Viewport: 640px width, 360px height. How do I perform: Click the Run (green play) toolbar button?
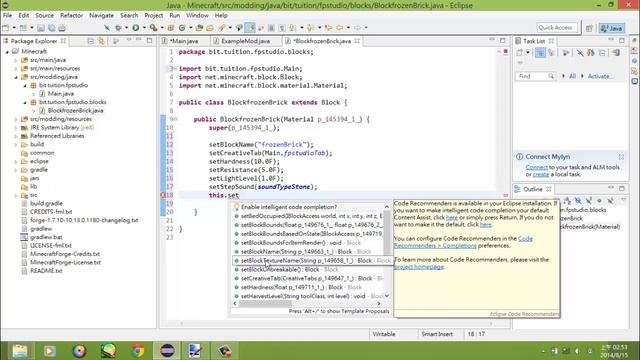click(136, 28)
